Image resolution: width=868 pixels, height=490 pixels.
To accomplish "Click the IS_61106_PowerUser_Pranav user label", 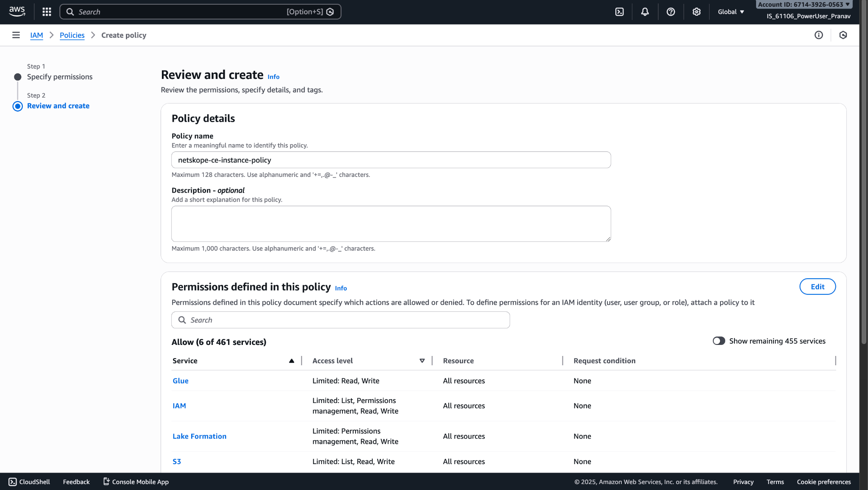I will click(808, 16).
